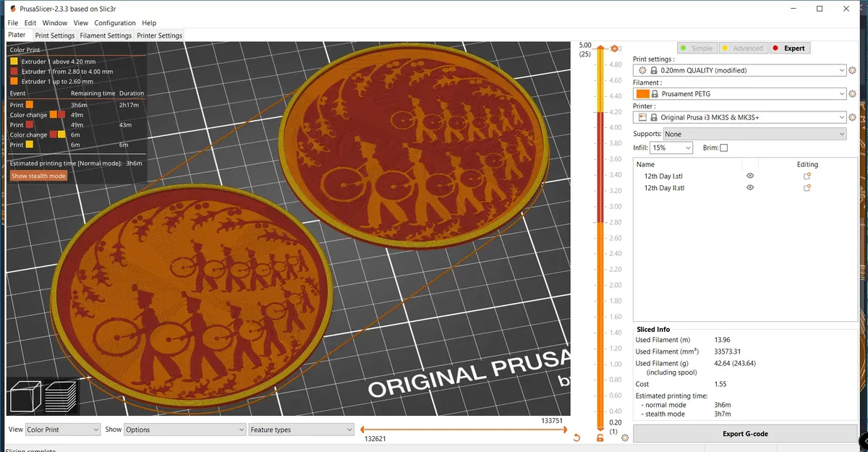Toggle visibility of 12th Day I.stl
The width and height of the screenshot is (868, 452).
click(750, 176)
